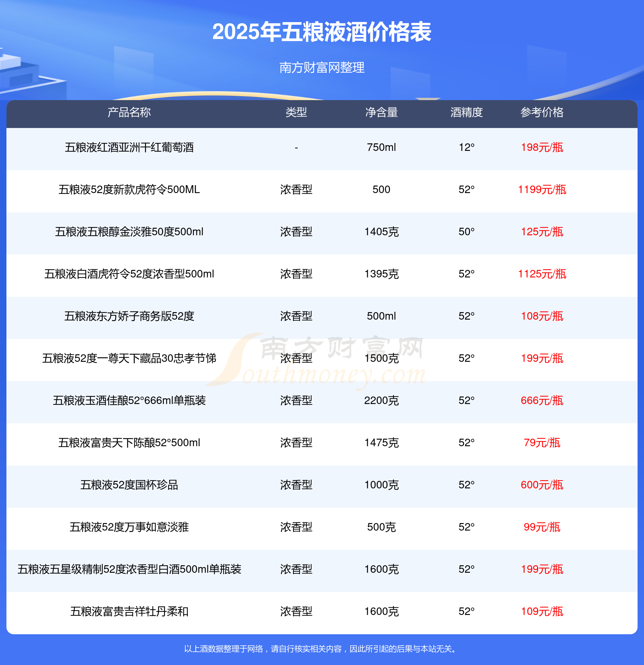Screen dimensions: 644x665
Task: Select net content 1600克 for 富贵吉祥牡丹柔和
Action: pos(381,611)
